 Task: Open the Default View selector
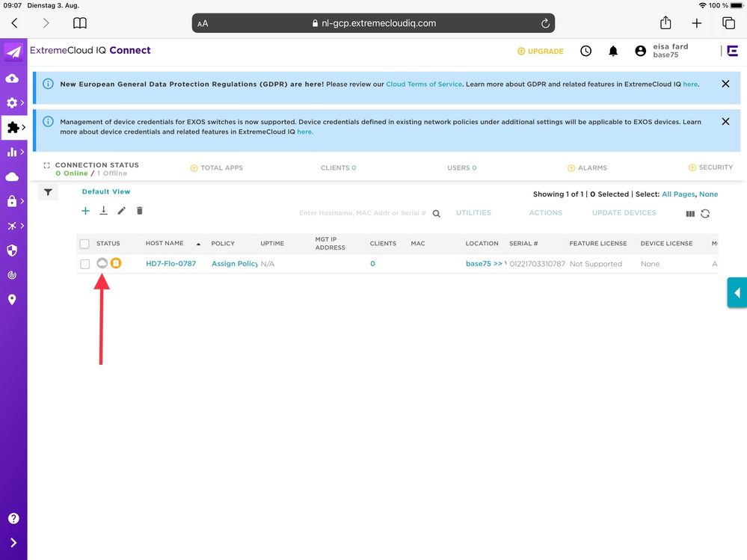105,191
